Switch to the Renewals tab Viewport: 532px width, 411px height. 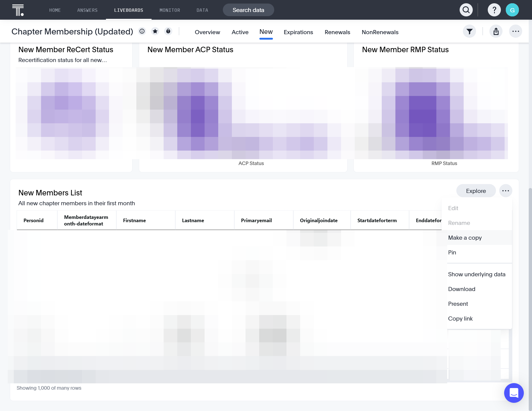tap(337, 32)
